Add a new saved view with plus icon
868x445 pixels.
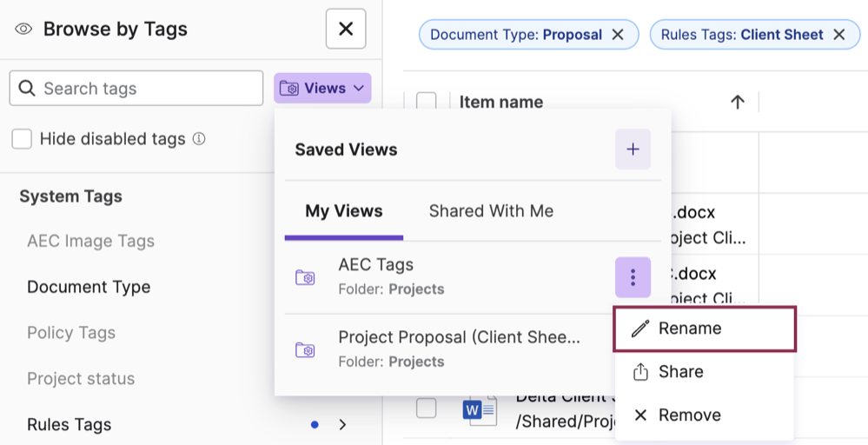coord(633,149)
